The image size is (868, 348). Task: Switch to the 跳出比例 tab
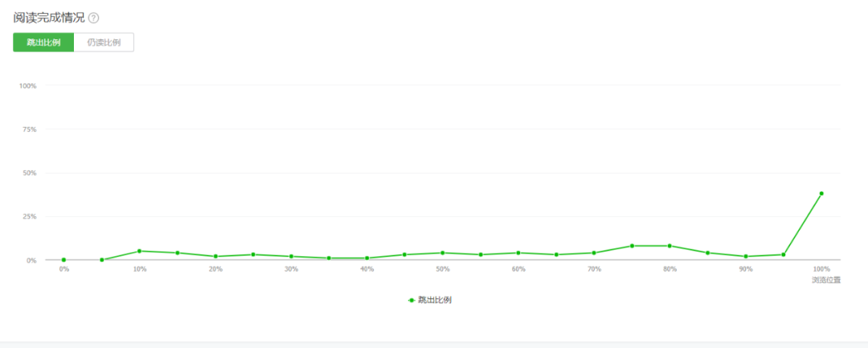coord(43,43)
